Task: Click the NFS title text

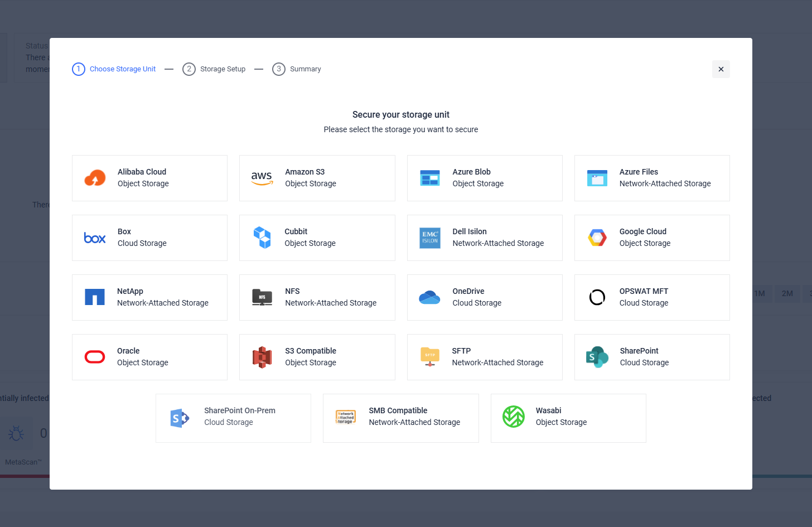Action: (x=292, y=291)
